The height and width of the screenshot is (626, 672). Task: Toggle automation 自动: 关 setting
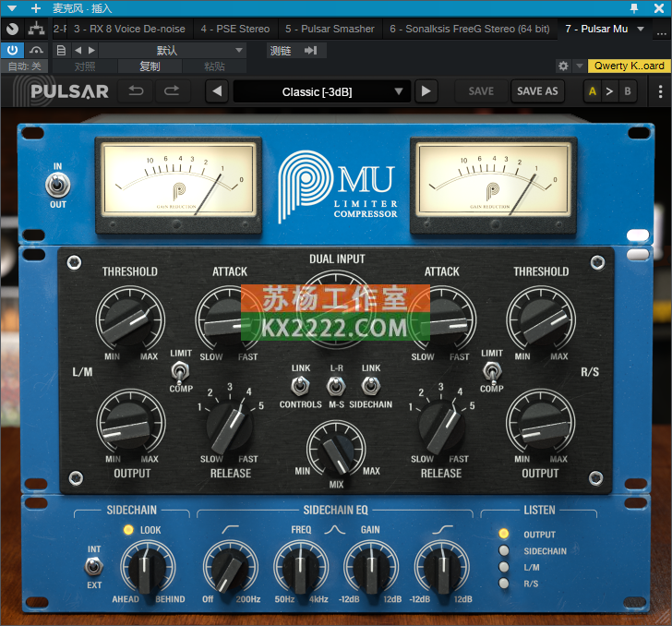point(24,66)
